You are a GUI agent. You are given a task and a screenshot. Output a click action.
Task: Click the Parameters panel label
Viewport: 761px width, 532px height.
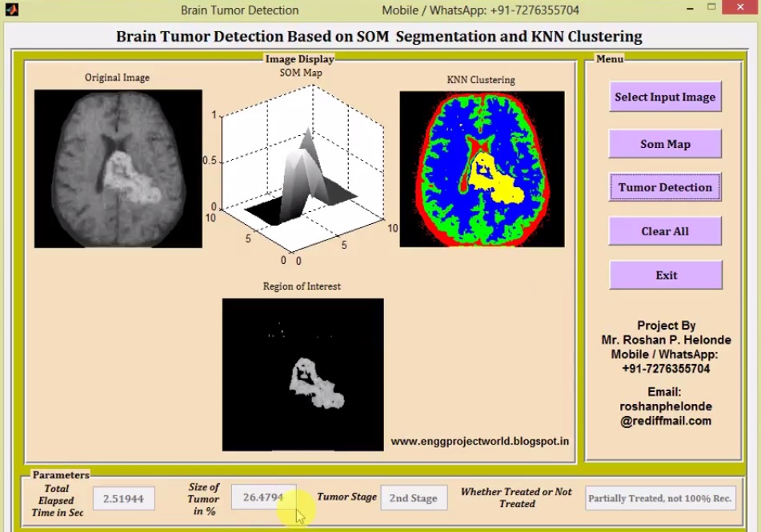(60, 474)
